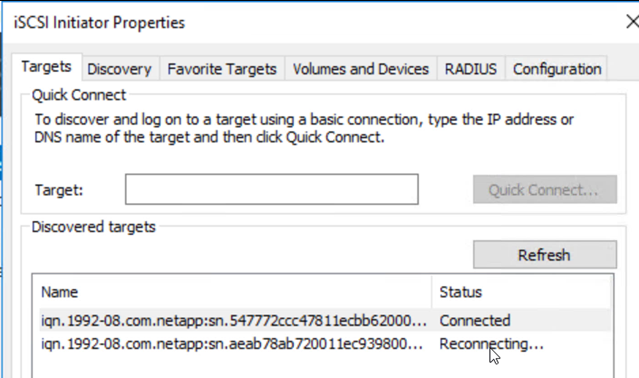Click the iSCSI Initiator Properties title bar

[318, 22]
